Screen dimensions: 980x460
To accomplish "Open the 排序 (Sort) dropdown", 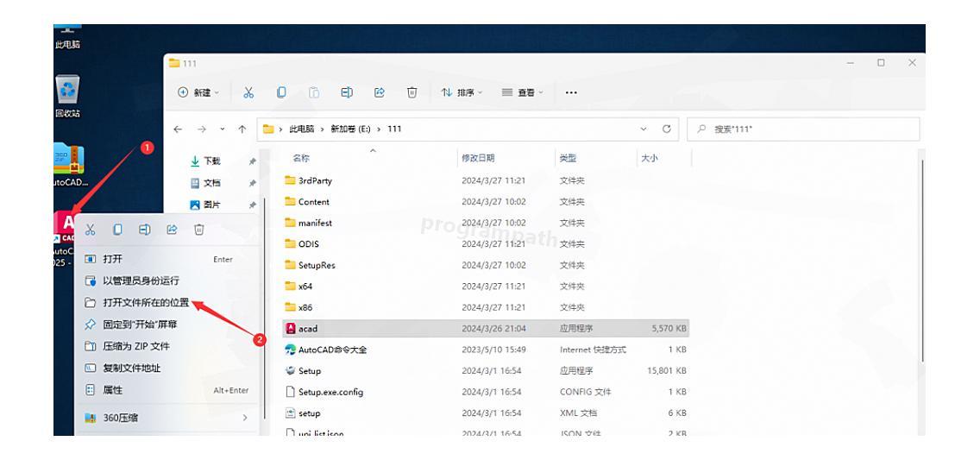I will point(462,92).
